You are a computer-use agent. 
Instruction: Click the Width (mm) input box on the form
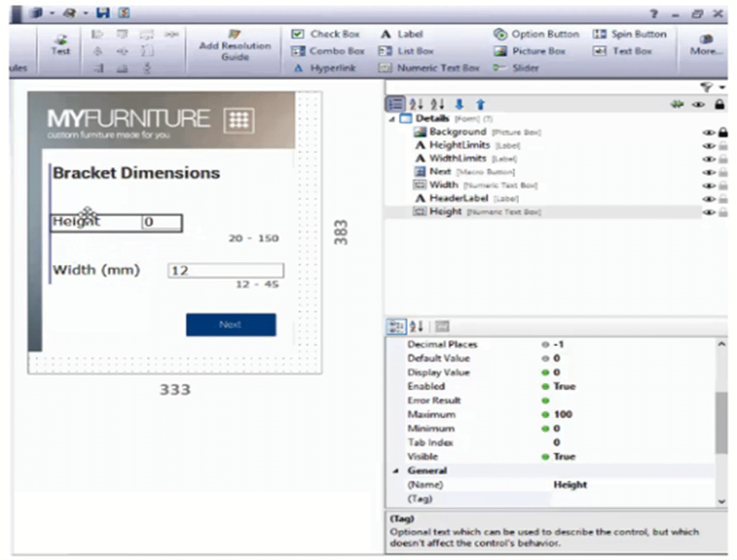point(226,270)
